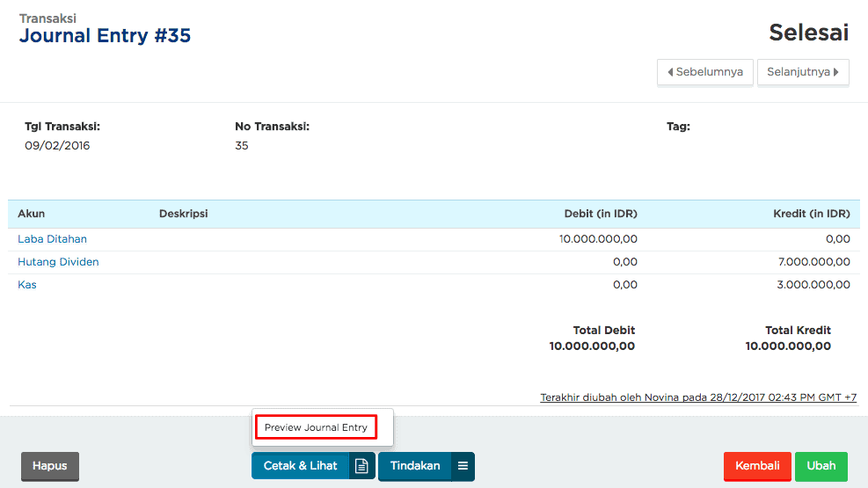View the Terakhir diubah oleh Novina history link

coord(698,397)
